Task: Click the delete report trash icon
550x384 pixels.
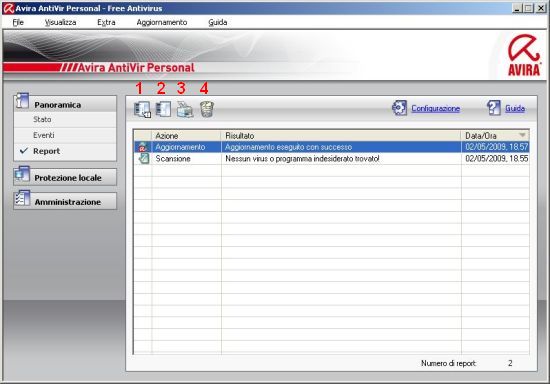Action: (x=207, y=109)
